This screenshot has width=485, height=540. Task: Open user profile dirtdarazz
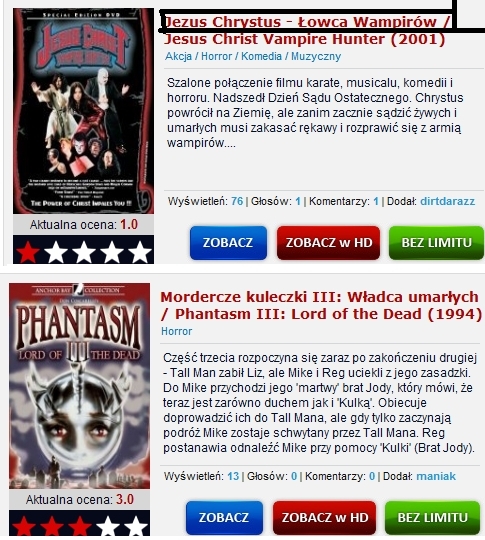pos(447,201)
